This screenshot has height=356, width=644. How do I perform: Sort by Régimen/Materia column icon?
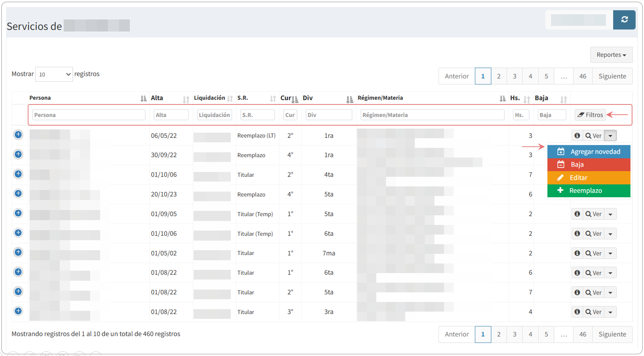click(502, 98)
